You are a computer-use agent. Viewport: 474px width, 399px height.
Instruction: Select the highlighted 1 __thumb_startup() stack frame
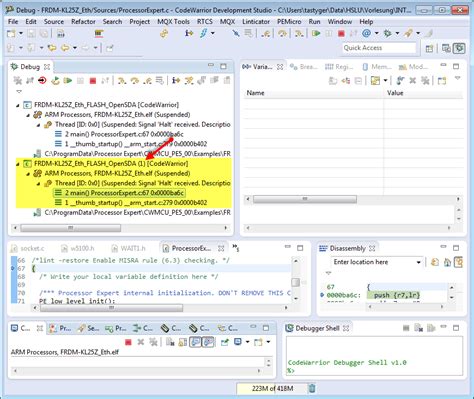[x=131, y=203]
